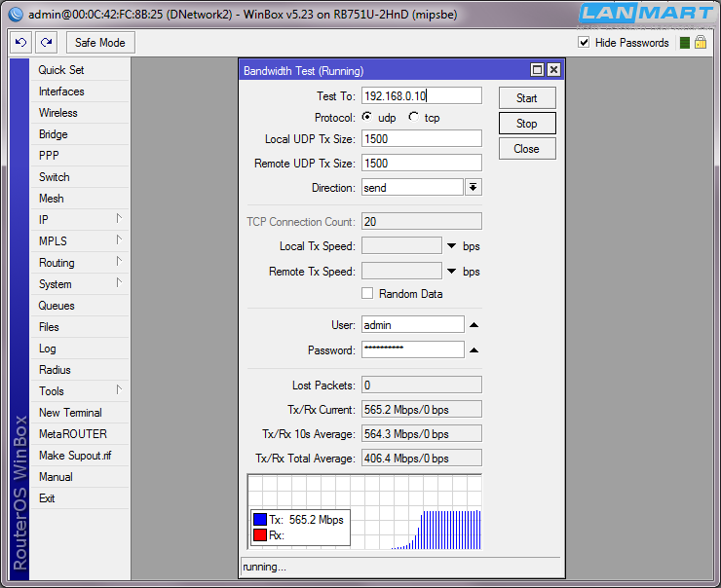The image size is (721, 588).
Task: Expand the Routing submenu
Action: 119,261
